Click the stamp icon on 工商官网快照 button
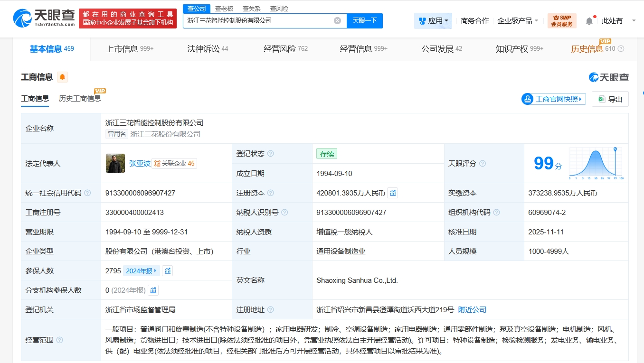This screenshot has height=363, width=644. click(527, 99)
